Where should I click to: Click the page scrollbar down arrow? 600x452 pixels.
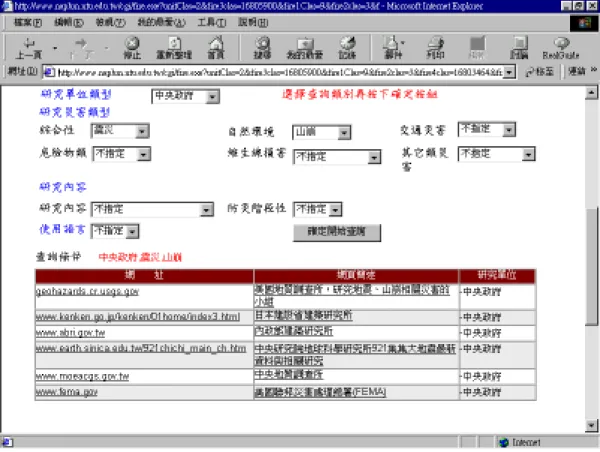(x=591, y=425)
